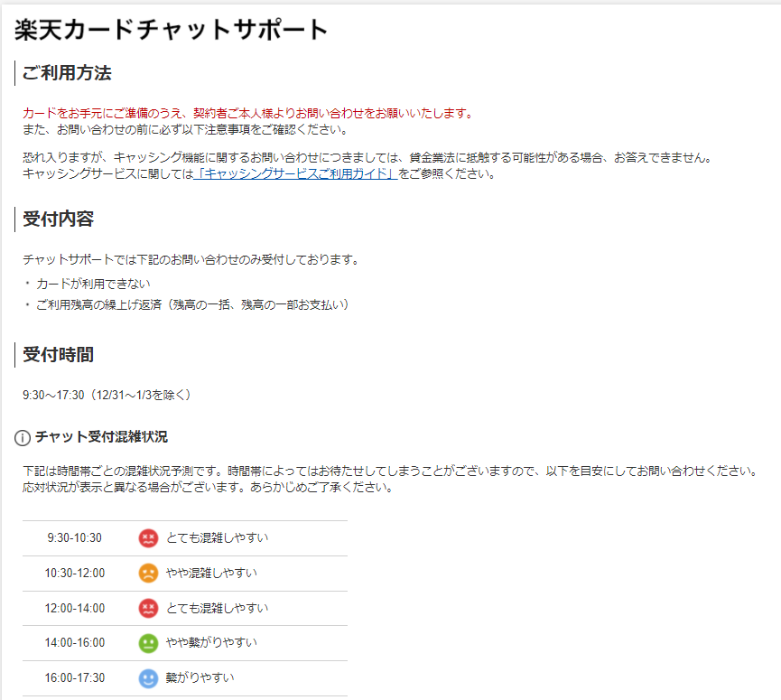Click とても混雑しやすい in the 12:00-14:00 row
The height and width of the screenshot is (700, 781).
pyautogui.click(x=218, y=608)
